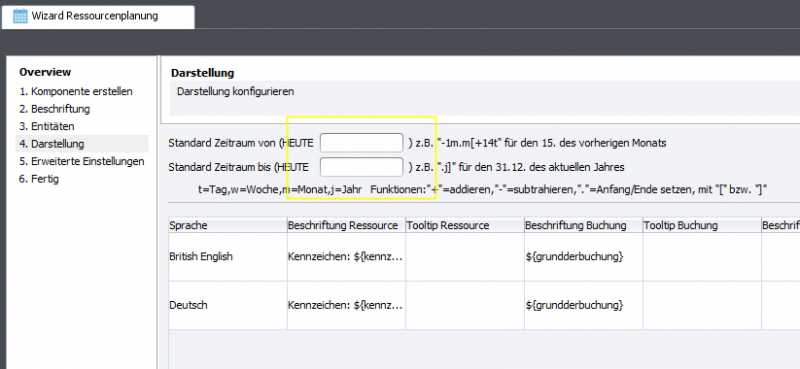The width and height of the screenshot is (800, 369).
Task: Click empty Tooltip Ressource cell for Deutsch
Action: pyautogui.click(x=464, y=305)
